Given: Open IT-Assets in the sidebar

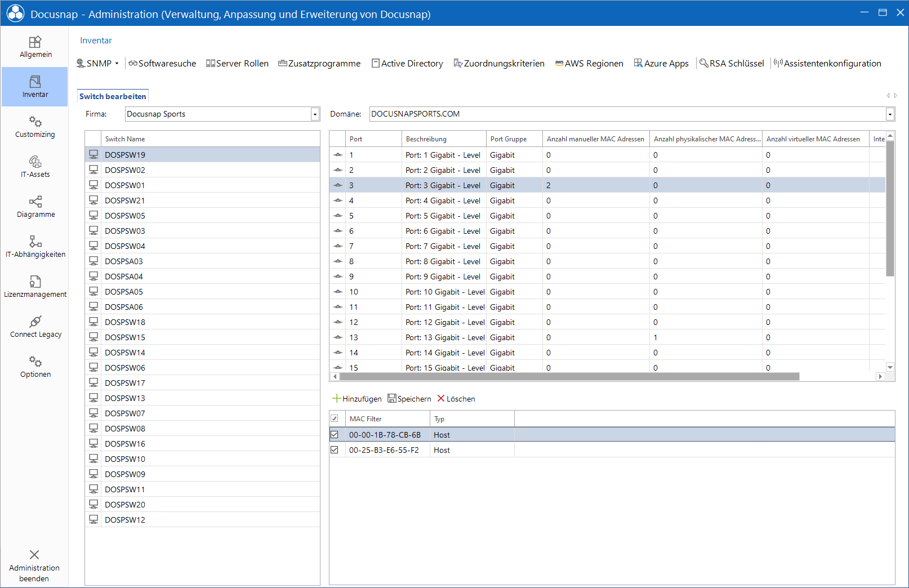Looking at the screenshot, I should click(35, 167).
